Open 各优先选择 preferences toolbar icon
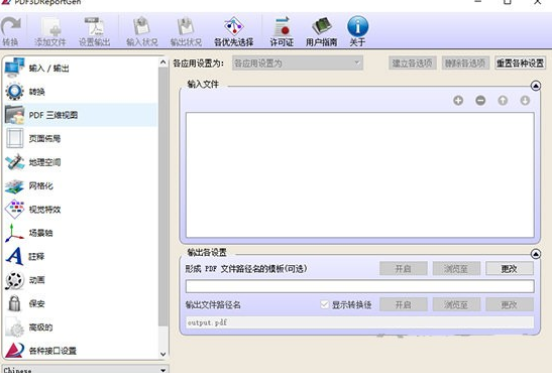The image size is (556, 373). [234, 26]
